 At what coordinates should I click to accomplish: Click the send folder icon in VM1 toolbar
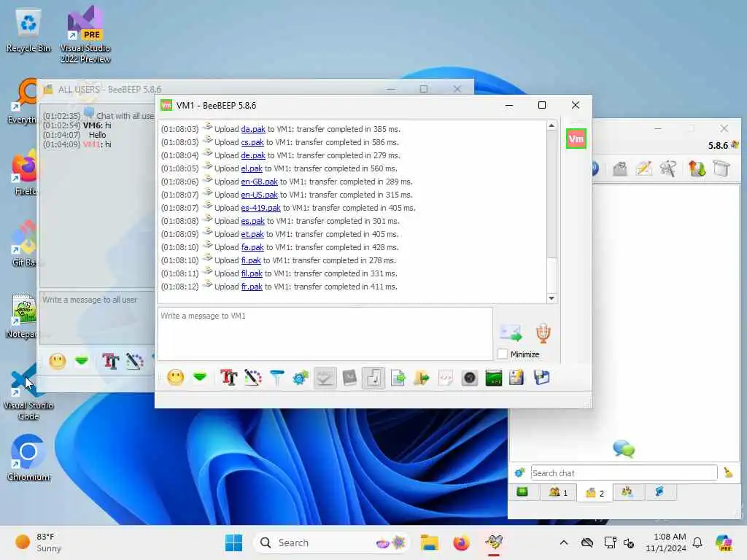pyautogui.click(x=422, y=378)
